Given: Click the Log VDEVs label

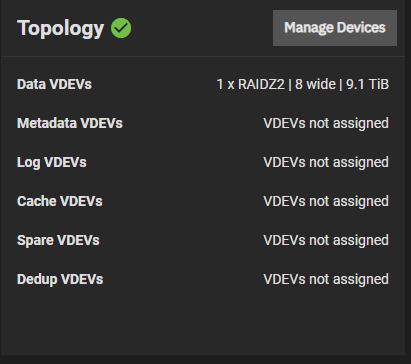Looking at the screenshot, I should (52, 163).
